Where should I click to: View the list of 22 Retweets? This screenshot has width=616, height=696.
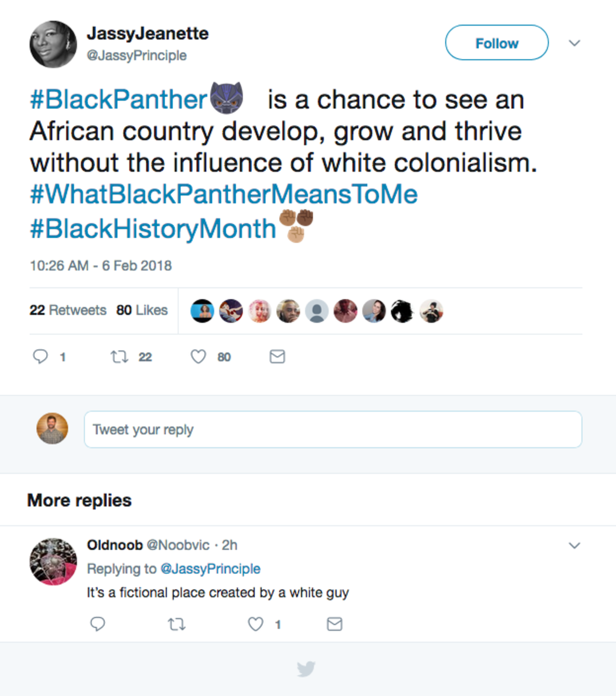tap(67, 310)
